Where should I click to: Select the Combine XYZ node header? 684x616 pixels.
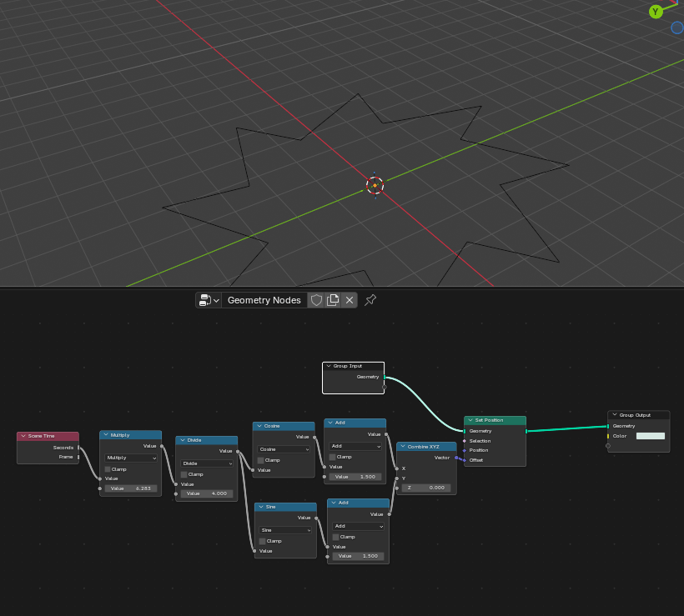pos(426,447)
